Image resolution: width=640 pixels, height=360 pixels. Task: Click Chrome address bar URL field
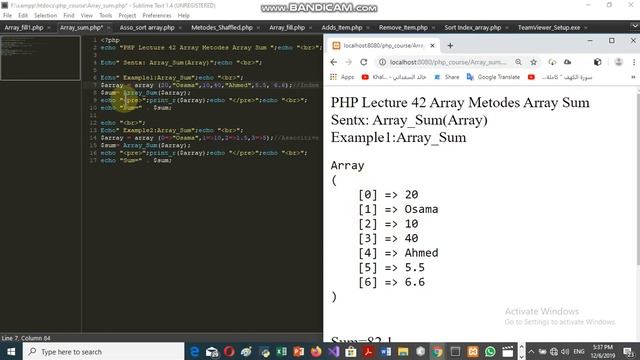(447, 62)
